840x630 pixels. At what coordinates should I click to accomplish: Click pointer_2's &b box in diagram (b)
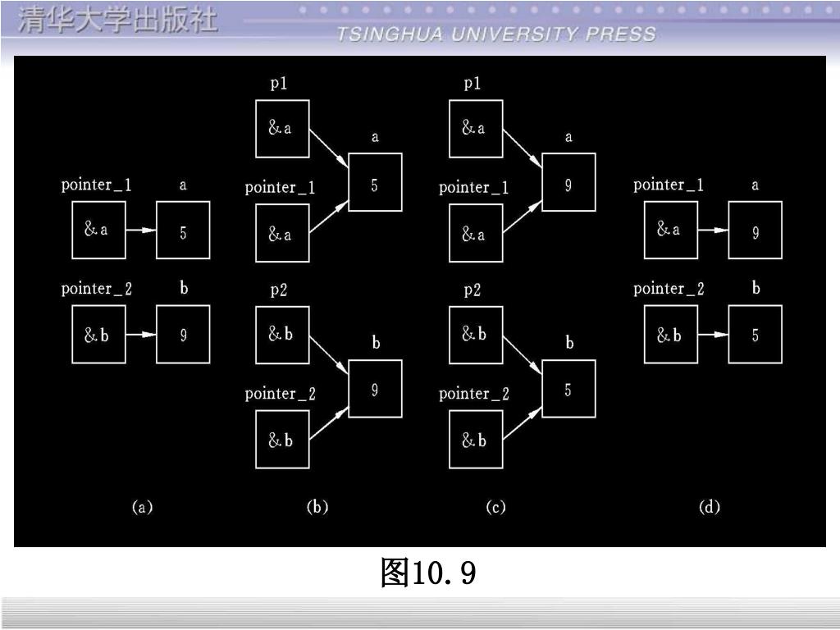pyautogui.click(x=282, y=440)
